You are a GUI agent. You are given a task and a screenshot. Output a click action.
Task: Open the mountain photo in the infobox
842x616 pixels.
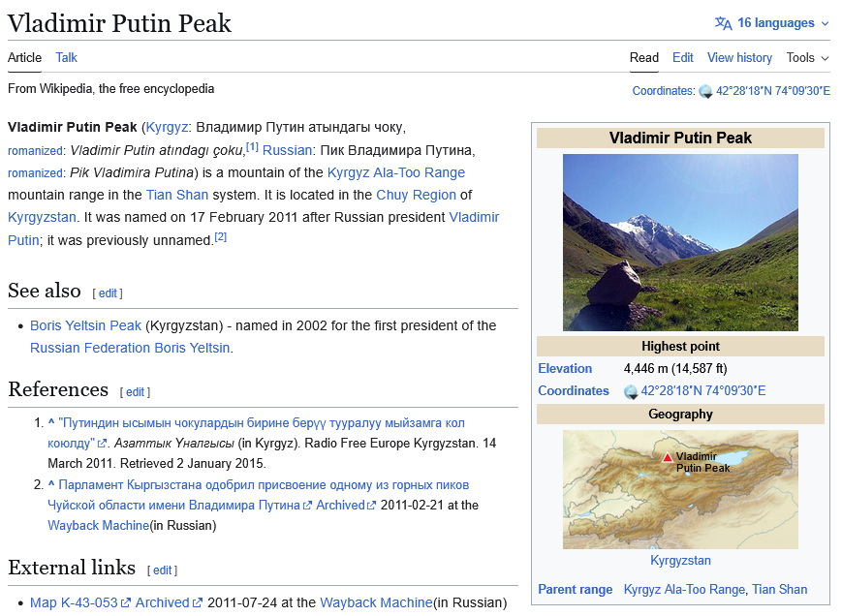click(680, 242)
